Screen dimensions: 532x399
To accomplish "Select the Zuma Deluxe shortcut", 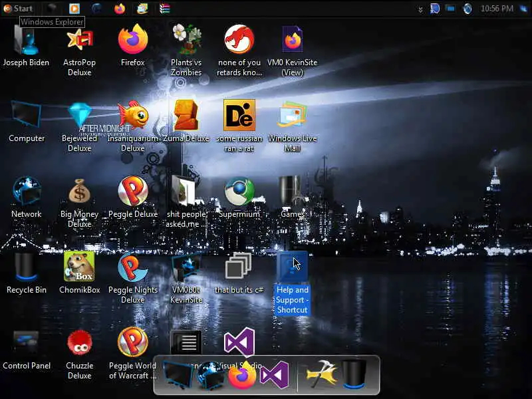I will coord(186,120).
